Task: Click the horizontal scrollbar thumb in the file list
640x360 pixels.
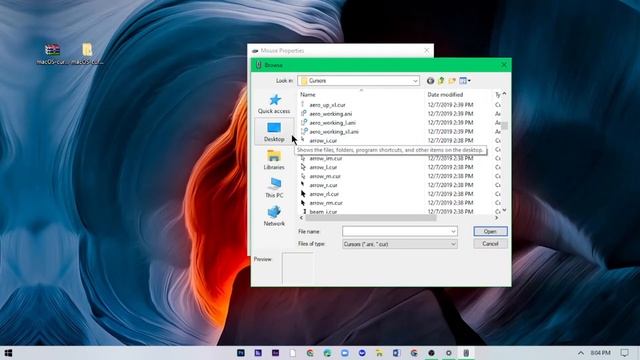Action: [371, 218]
